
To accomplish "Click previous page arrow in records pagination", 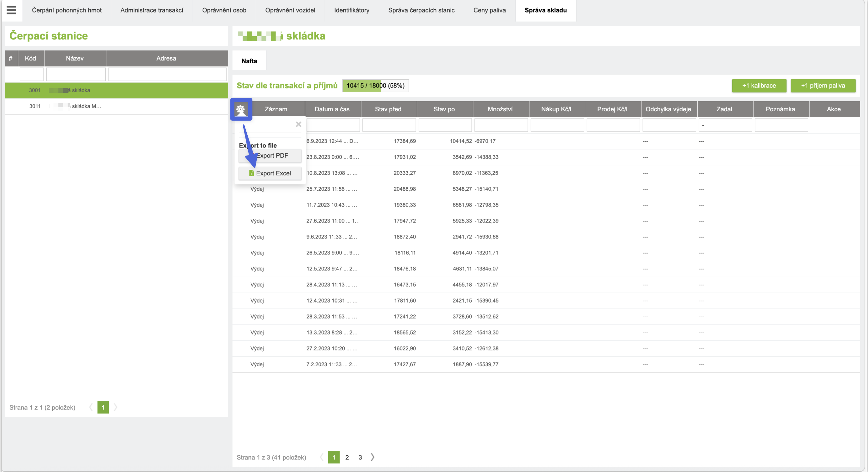I will tap(321, 457).
